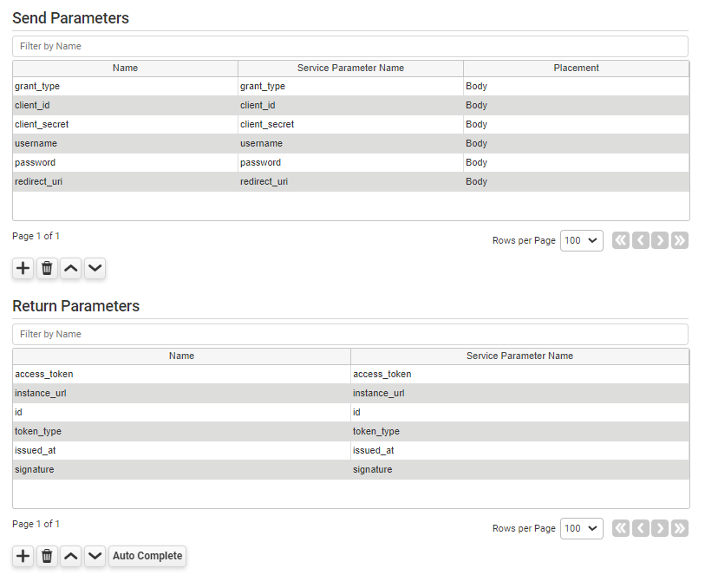Go to last page of Send Parameters

pos(680,240)
